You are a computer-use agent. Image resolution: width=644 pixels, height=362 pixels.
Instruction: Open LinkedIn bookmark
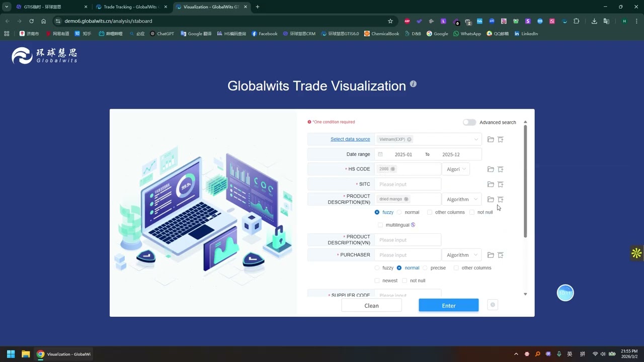[x=526, y=34]
